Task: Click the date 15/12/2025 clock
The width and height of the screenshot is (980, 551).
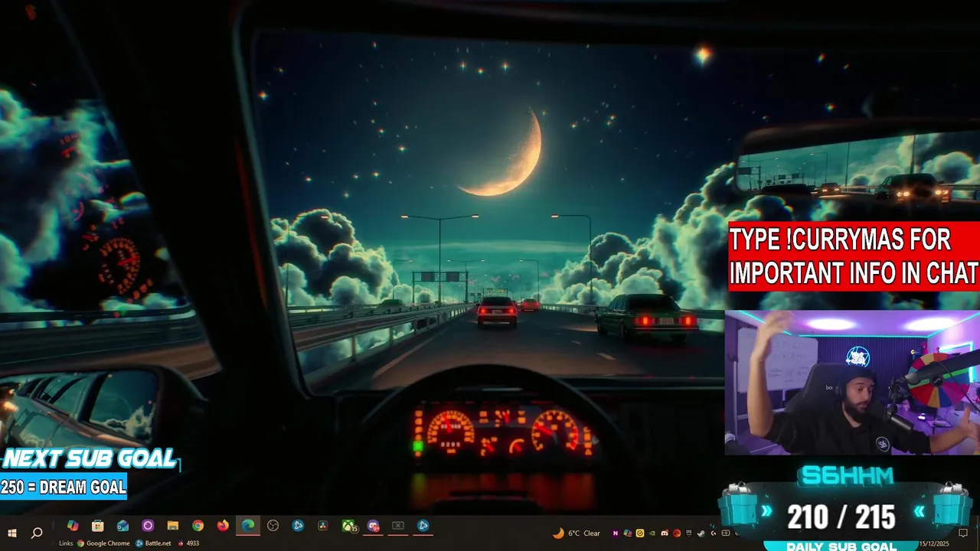Action: click(934, 543)
